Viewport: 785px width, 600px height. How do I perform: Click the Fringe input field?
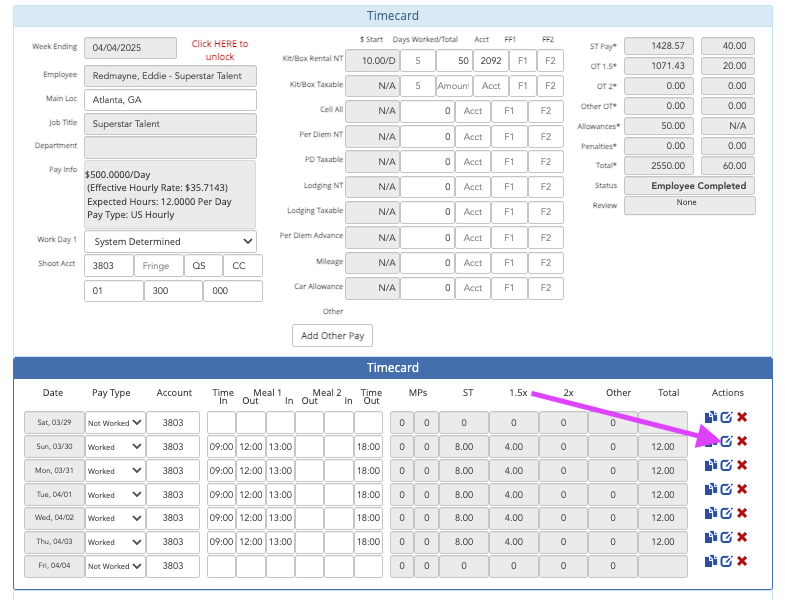click(159, 265)
